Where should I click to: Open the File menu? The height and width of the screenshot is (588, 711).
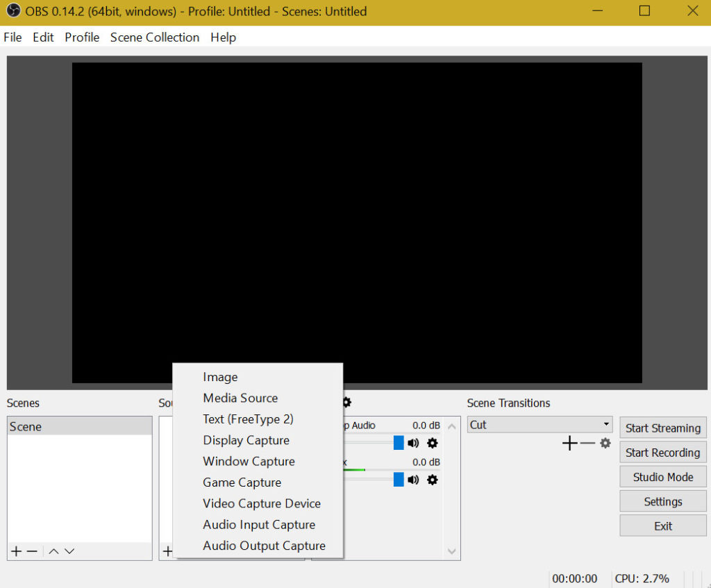click(x=12, y=37)
